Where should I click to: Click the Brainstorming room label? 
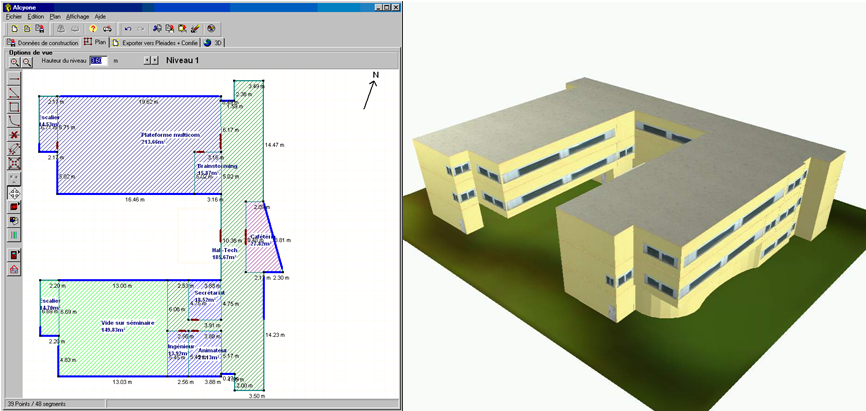(217, 166)
